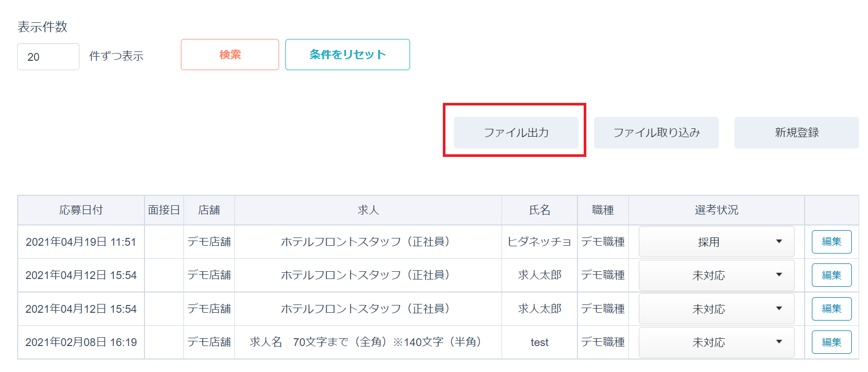Click the 面接日 column header

[x=164, y=210]
